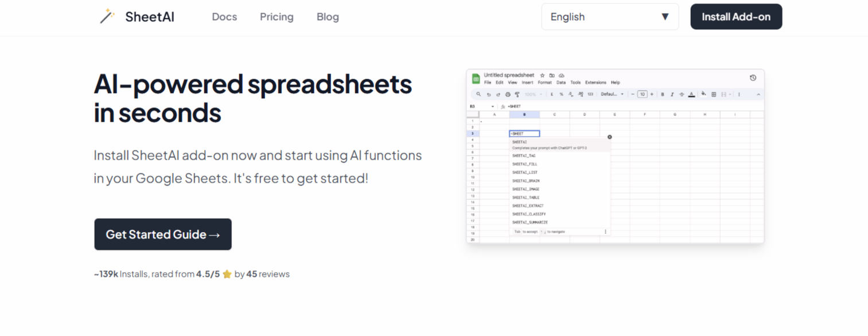The width and height of the screenshot is (868, 336).
Task: Open the Extensions menu in demo
Action: pyautogui.click(x=595, y=83)
